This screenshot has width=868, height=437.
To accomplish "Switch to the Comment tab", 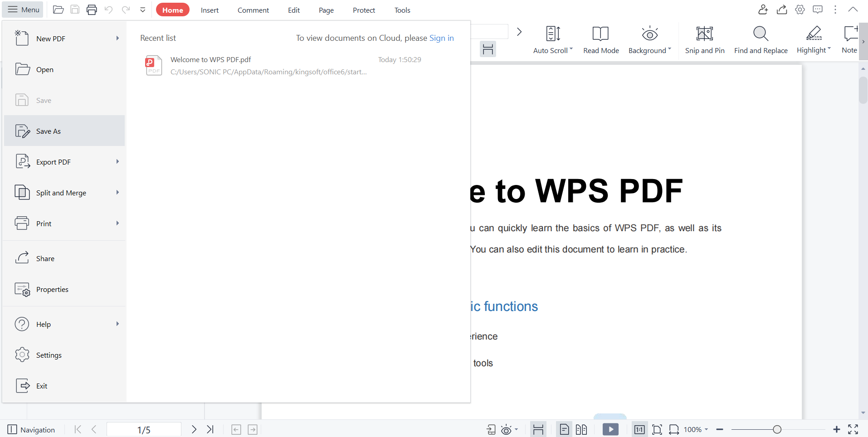I will (253, 10).
